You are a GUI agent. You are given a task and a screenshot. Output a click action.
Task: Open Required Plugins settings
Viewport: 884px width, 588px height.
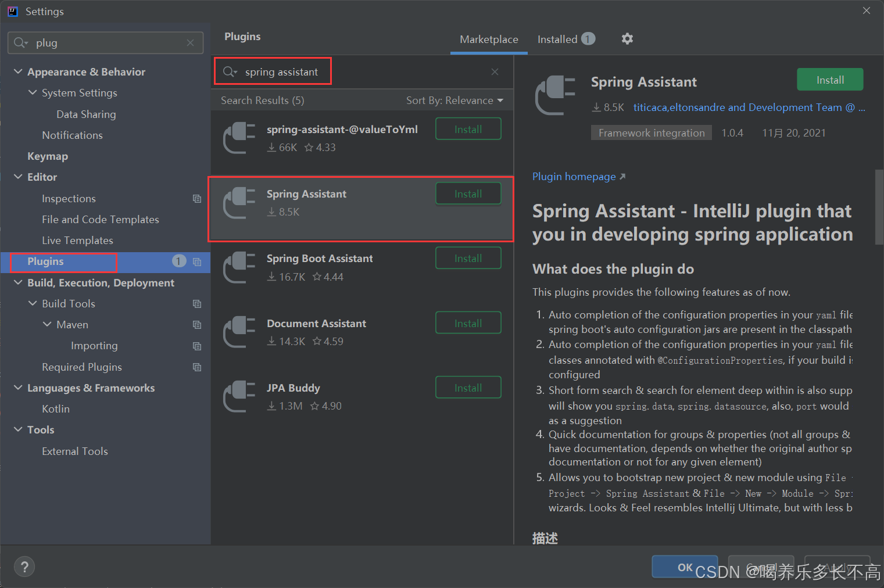(x=82, y=367)
